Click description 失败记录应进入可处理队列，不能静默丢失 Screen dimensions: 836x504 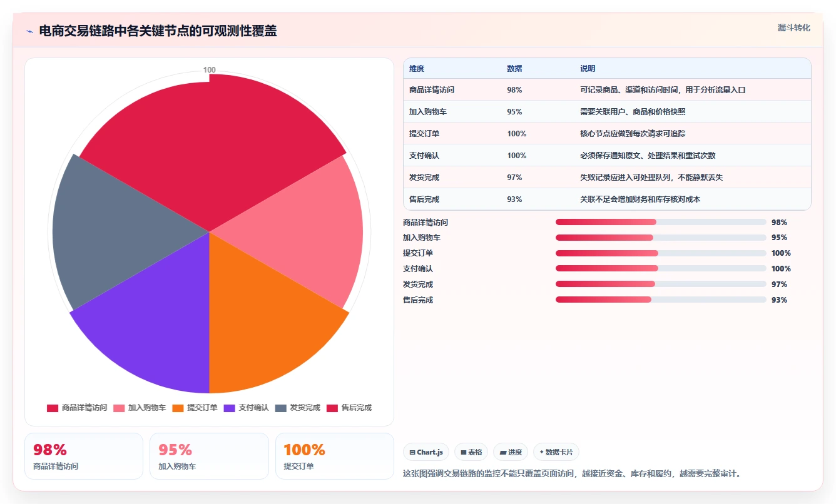click(651, 178)
